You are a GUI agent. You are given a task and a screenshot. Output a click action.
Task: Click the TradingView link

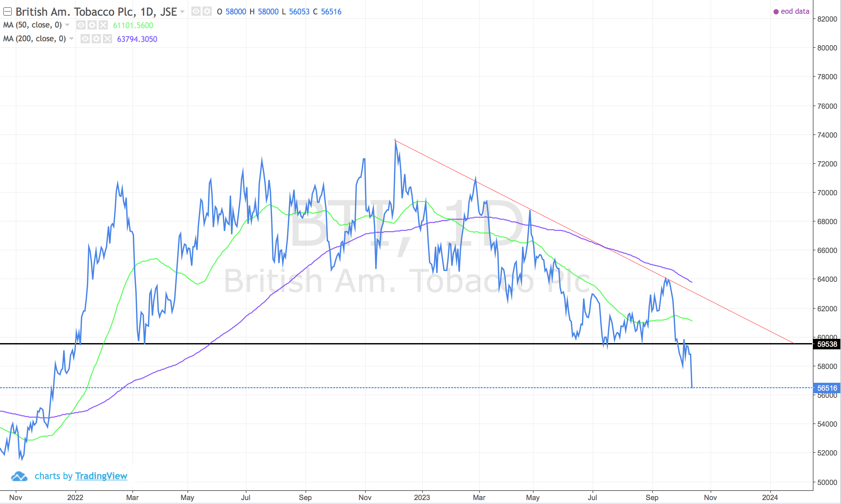101,476
